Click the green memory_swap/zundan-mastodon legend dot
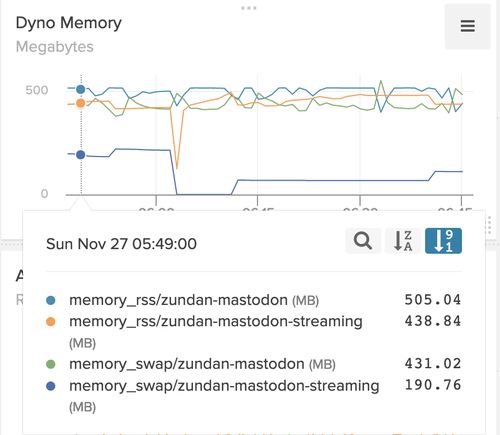The width and height of the screenshot is (500, 435). 51,364
